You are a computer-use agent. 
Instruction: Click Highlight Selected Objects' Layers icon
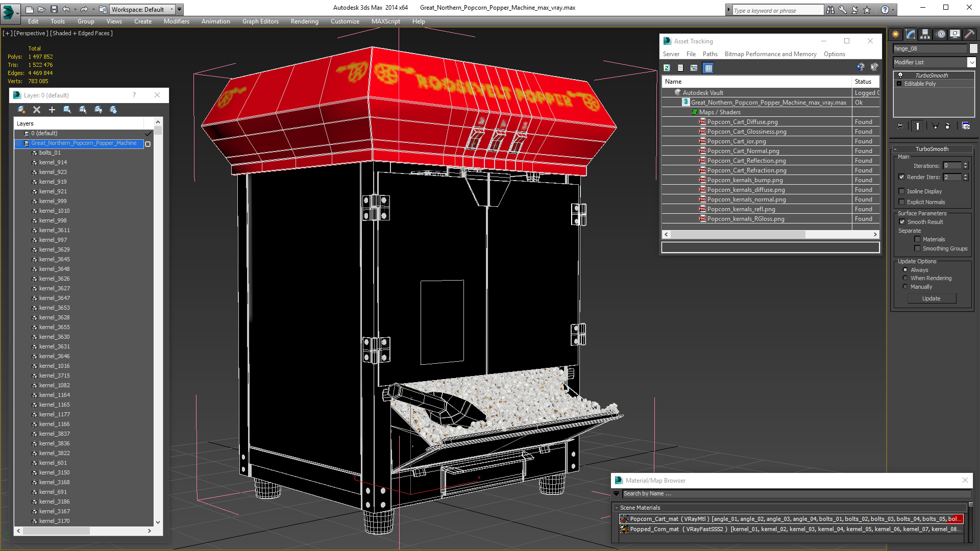coord(83,110)
